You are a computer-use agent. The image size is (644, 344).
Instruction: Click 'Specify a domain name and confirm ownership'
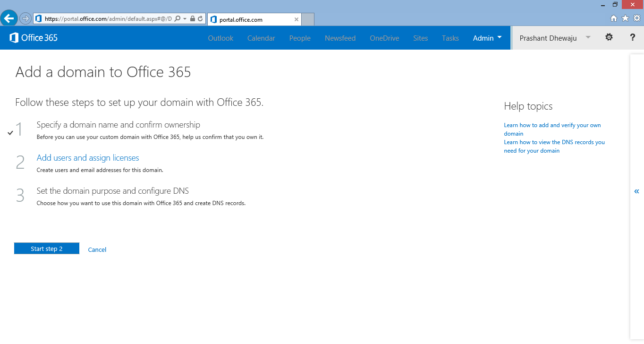(119, 125)
